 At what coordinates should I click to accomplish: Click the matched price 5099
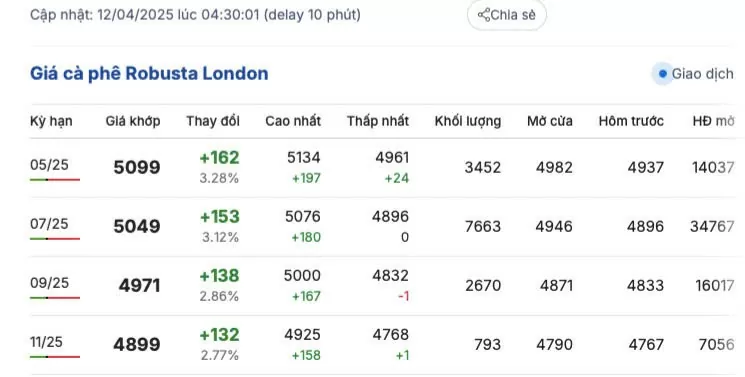point(137,167)
